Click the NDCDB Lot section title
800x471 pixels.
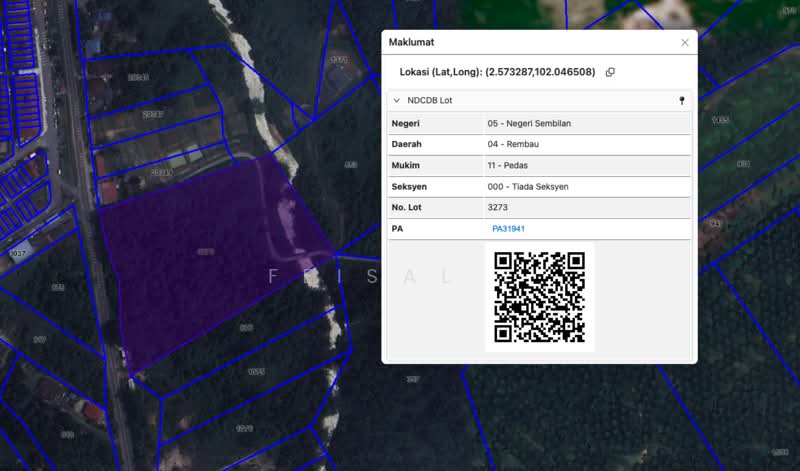point(430,101)
